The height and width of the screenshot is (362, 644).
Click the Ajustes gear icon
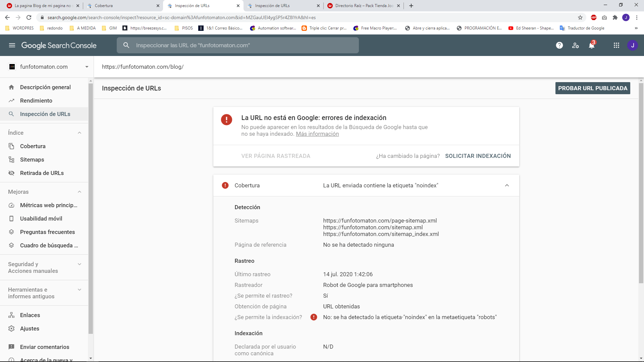pos(11,328)
